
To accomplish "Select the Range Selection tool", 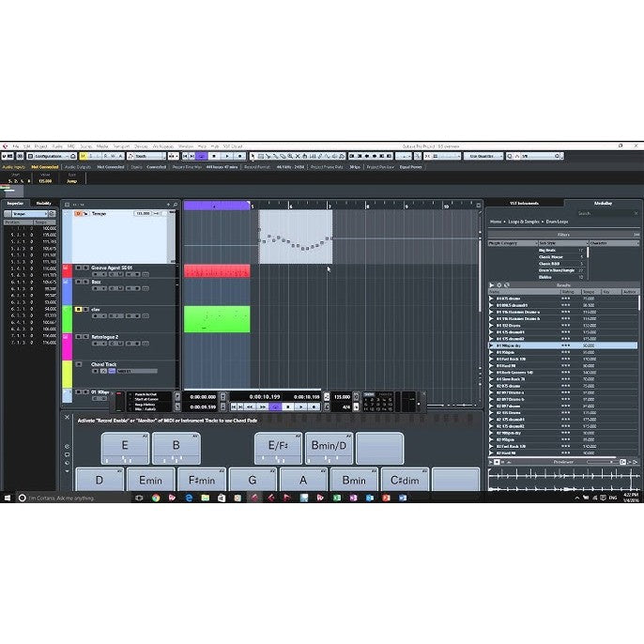I will tap(260, 156).
